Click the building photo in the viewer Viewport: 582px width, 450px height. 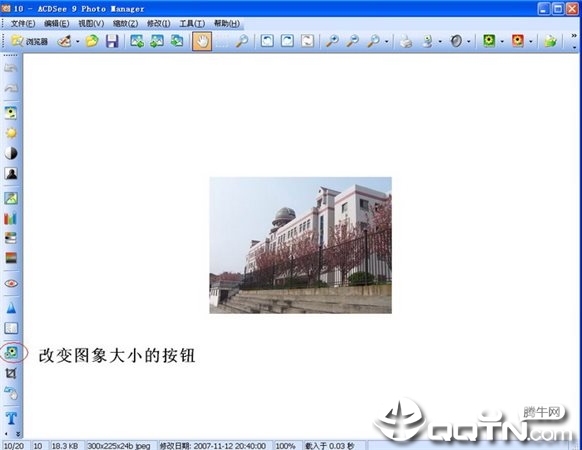(x=300, y=245)
